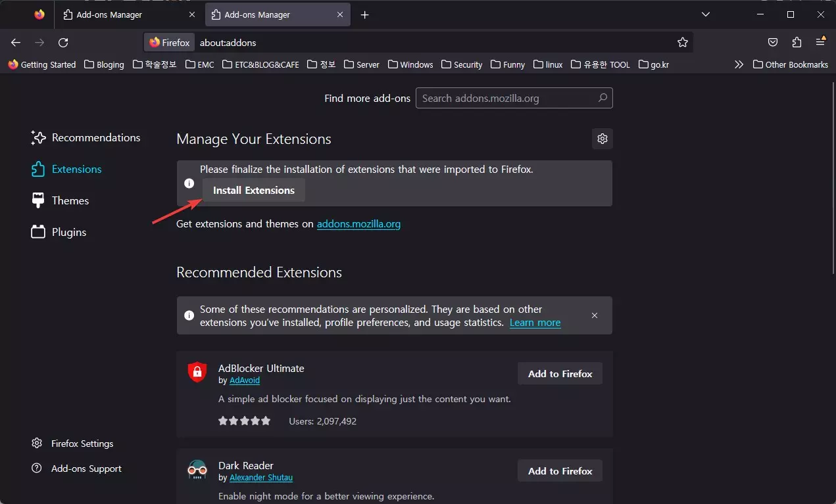Open the 유용한 TOOL bookmarks folder

[601, 64]
